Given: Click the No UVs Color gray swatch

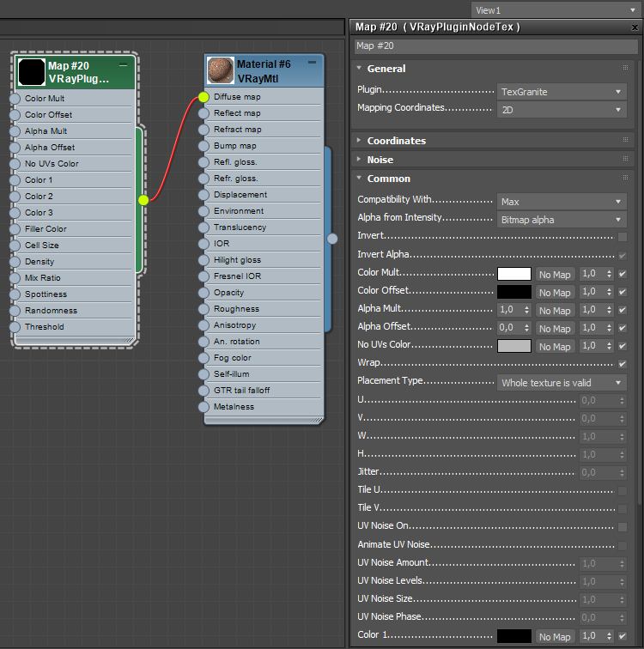Looking at the screenshot, I should pos(514,346).
